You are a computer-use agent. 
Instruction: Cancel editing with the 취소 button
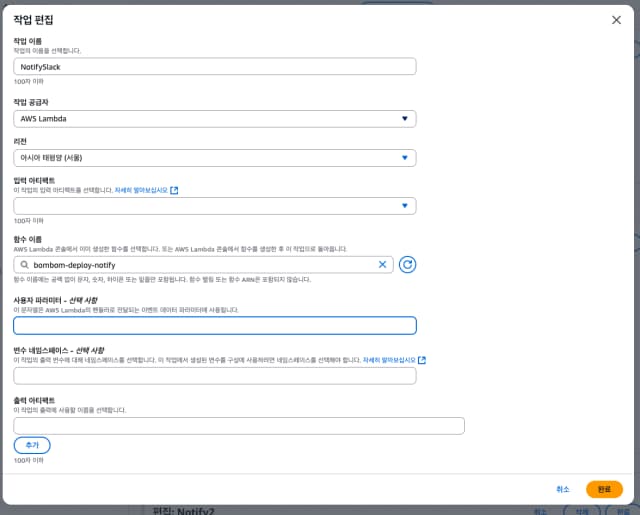point(562,489)
